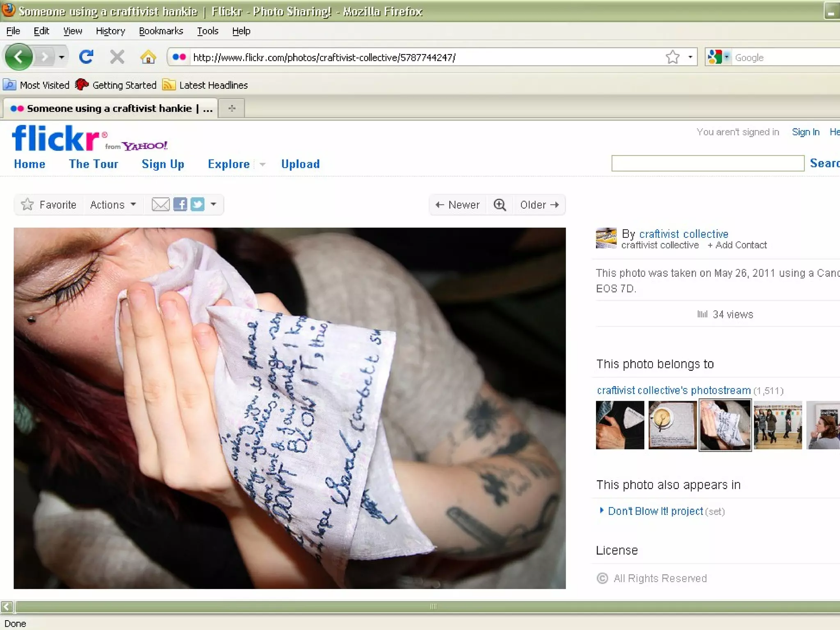This screenshot has height=630, width=840.
Task: Zoom photo with magnifier icon between Newer and Older
Action: [x=500, y=205]
